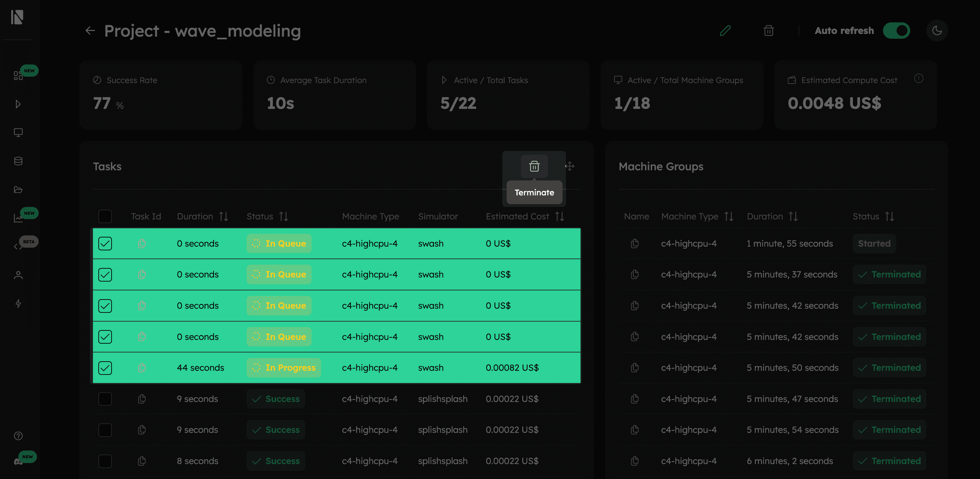Go back using the left arrow

[90, 31]
